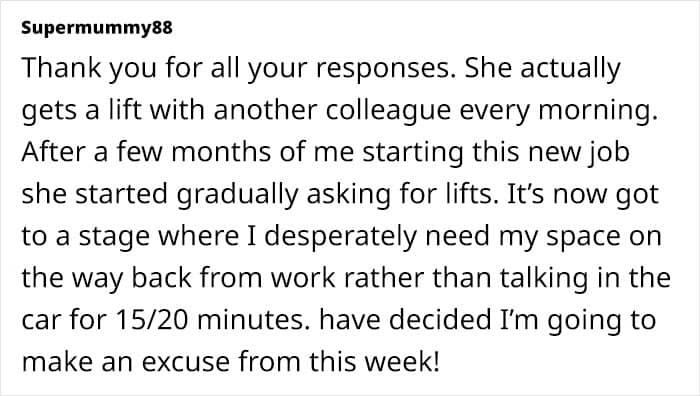Open the Supermummy88 user profile

97,28
